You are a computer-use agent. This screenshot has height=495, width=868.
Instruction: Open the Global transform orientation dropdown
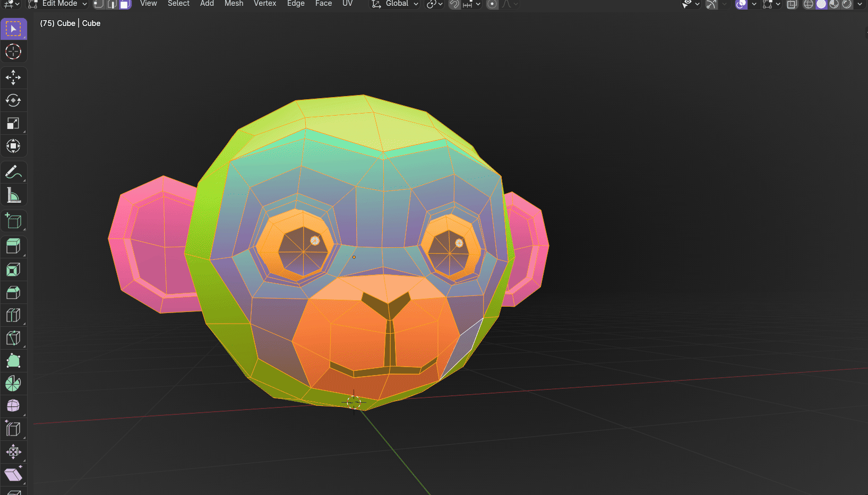396,4
